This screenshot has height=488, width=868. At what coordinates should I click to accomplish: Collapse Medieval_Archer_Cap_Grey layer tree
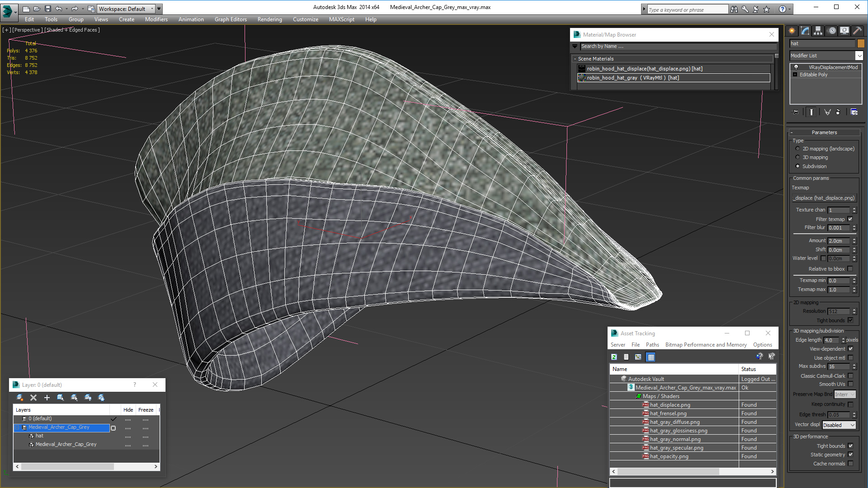[x=18, y=427]
